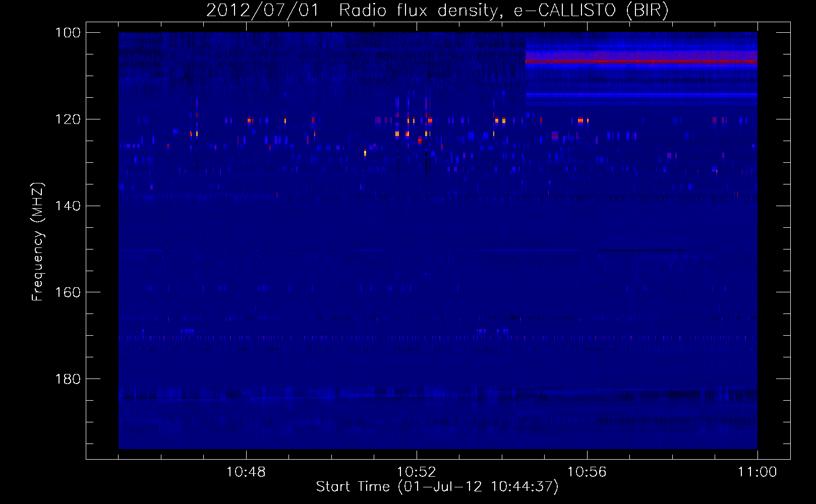Click the 'Frequency (MHZ)' axis label
The height and width of the screenshot is (504, 816).
coord(38,242)
